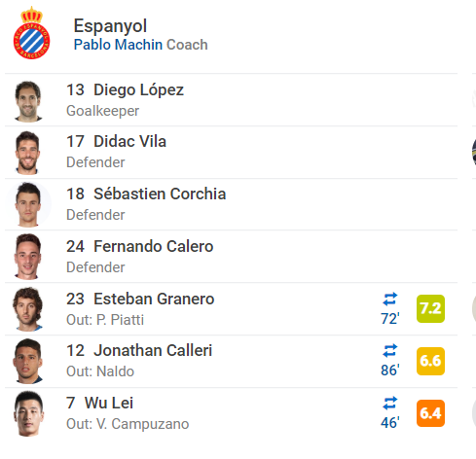Viewport: 476px width, 459px height.
Task: Open the Espanyol team name heading
Action: [x=110, y=25]
